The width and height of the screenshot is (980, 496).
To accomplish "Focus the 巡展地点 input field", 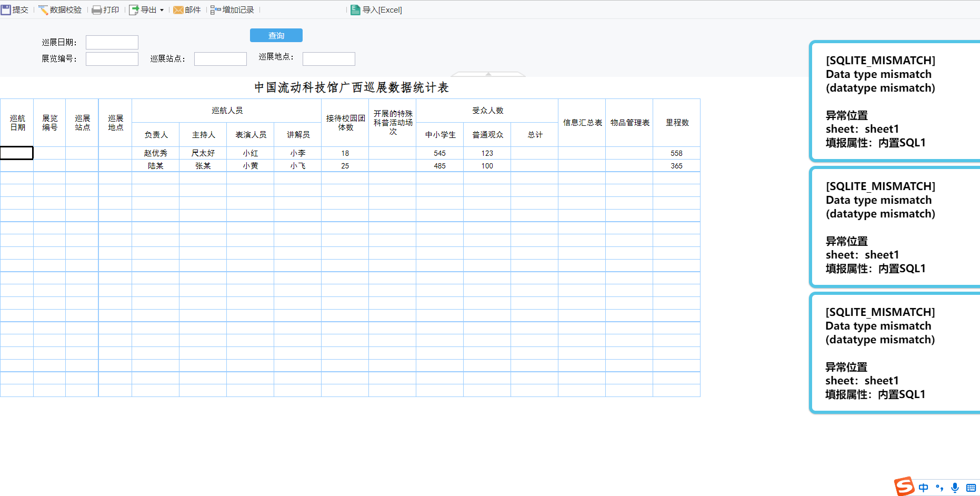I will click(329, 59).
